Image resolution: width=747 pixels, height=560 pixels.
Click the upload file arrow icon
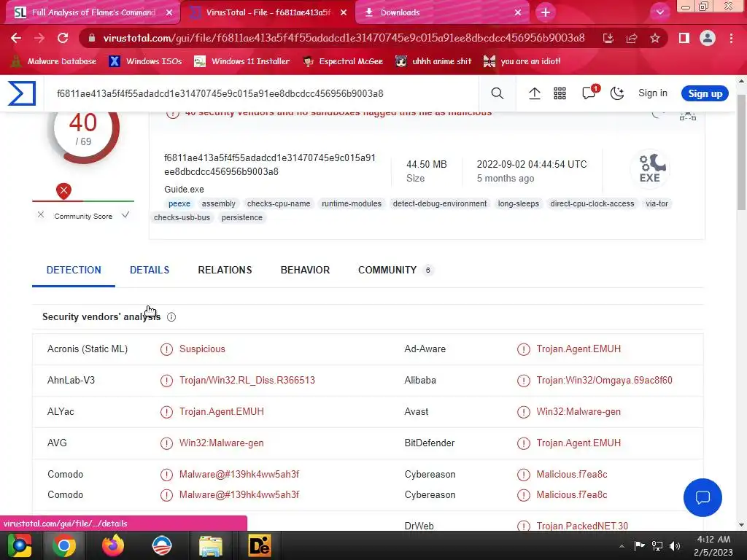point(535,93)
